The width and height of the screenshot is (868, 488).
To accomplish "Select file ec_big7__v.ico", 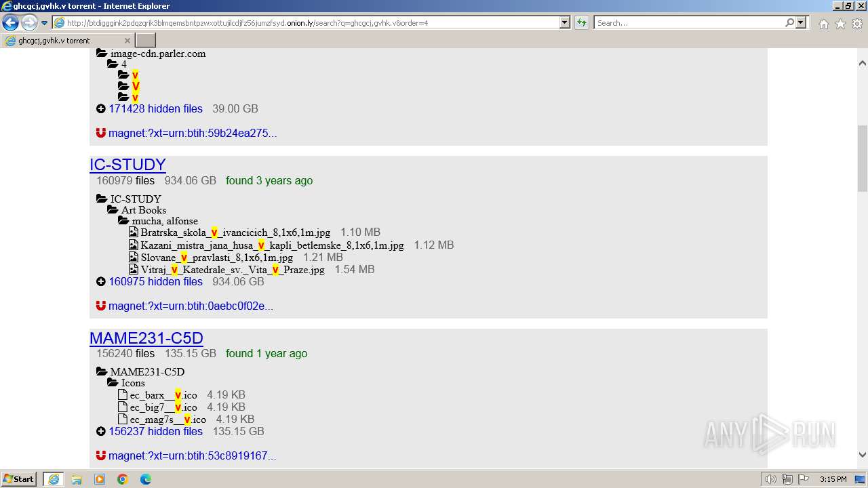I will click(163, 407).
